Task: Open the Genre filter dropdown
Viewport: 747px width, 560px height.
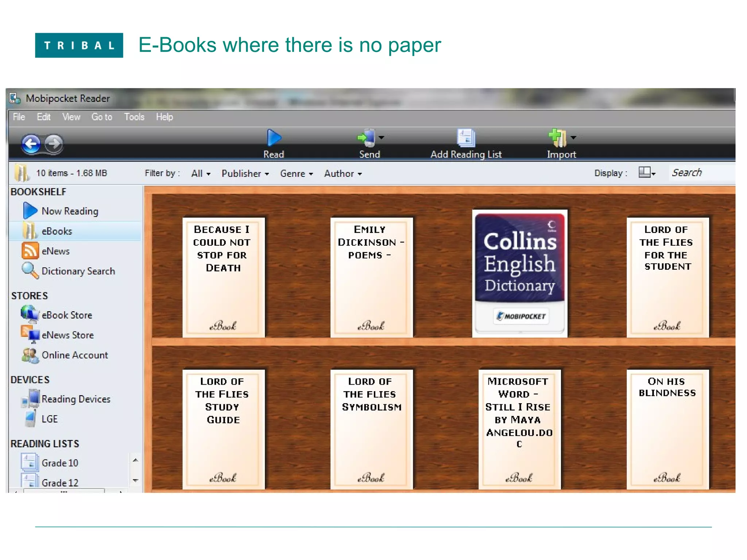Action: coord(297,174)
